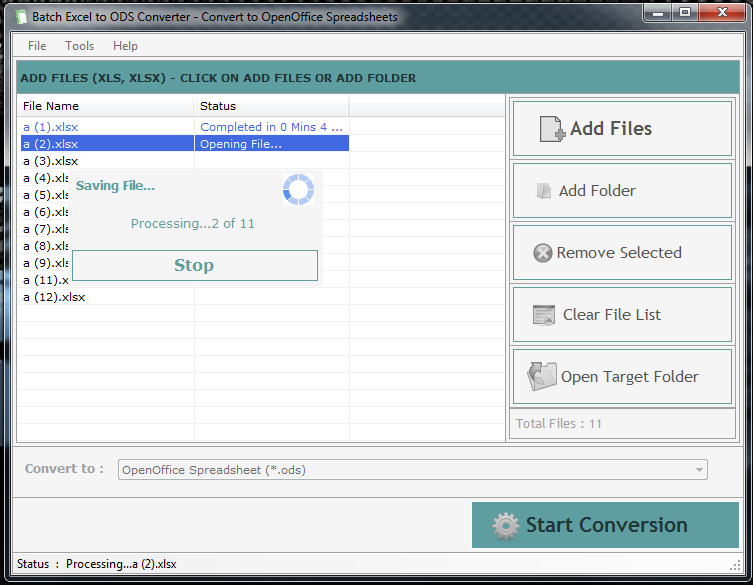This screenshot has height=585, width=753.
Task: Click the Add Folder document icon
Action: coord(544,191)
